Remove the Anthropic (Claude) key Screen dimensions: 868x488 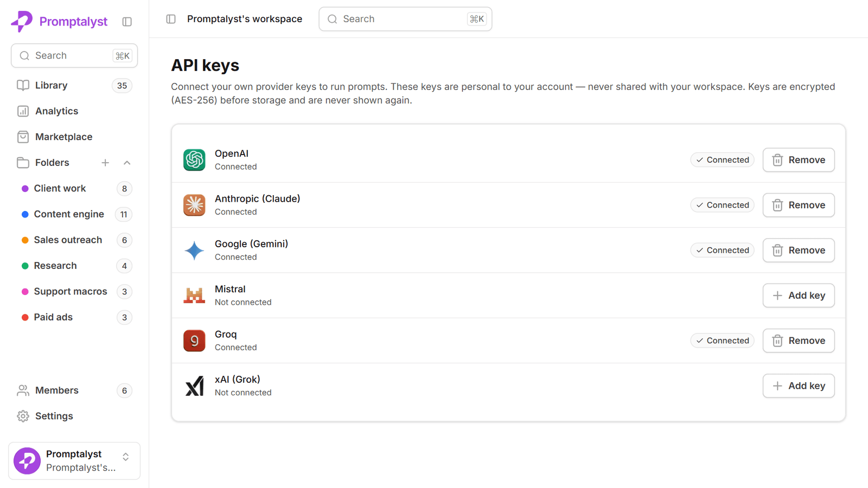click(x=799, y=205)
